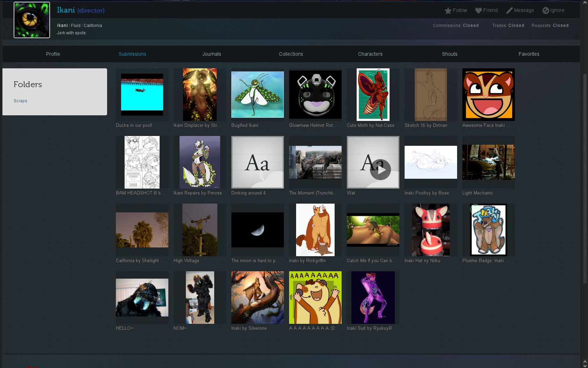Click the Message label
The width and height of the screenshot is (588, 368).
[x=524, y=11]
